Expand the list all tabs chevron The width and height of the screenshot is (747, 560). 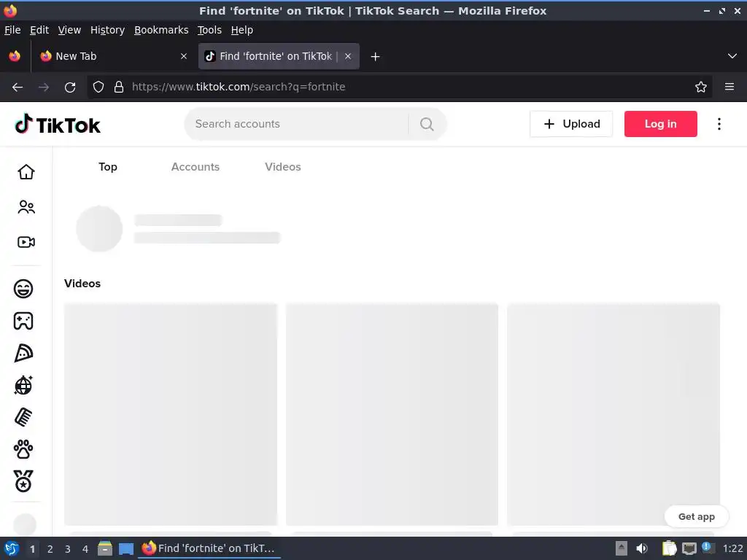[x=732, y=56]
